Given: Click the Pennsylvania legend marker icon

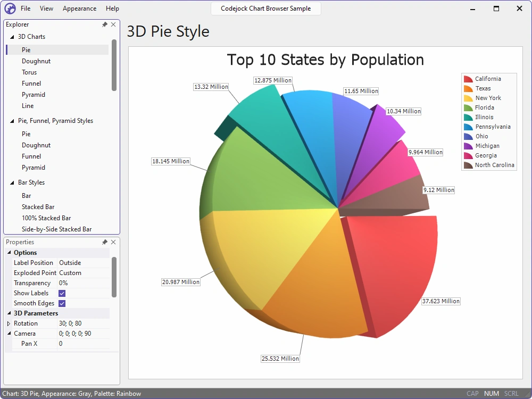Looking at the screenshot, I should coord(468,127).
